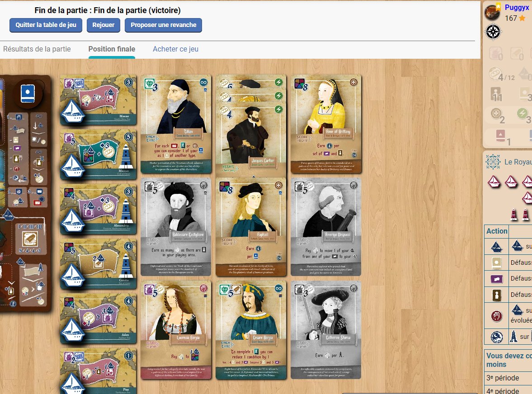The height and width of the screenshot is (394, 532).
Task: Click the blue ship icon in the first Action row
Action: [497, 247]
